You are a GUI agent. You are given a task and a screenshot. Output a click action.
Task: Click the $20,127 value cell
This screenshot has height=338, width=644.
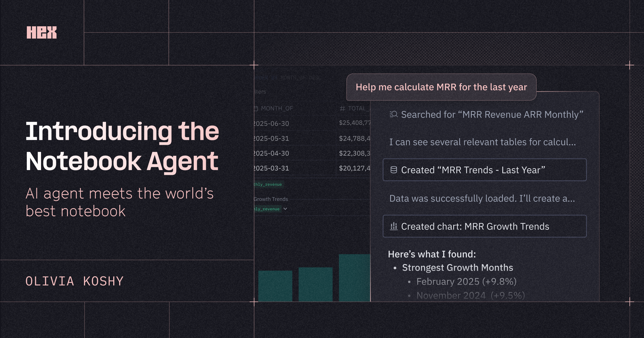coord(354,168)
